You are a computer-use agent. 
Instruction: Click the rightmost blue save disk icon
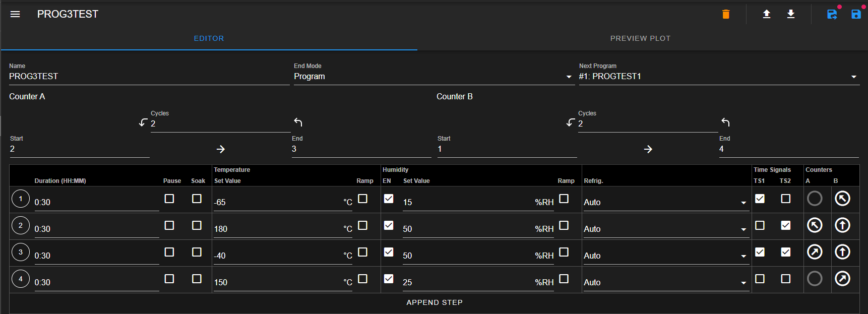pyautogui.click(x=856, y=14)
